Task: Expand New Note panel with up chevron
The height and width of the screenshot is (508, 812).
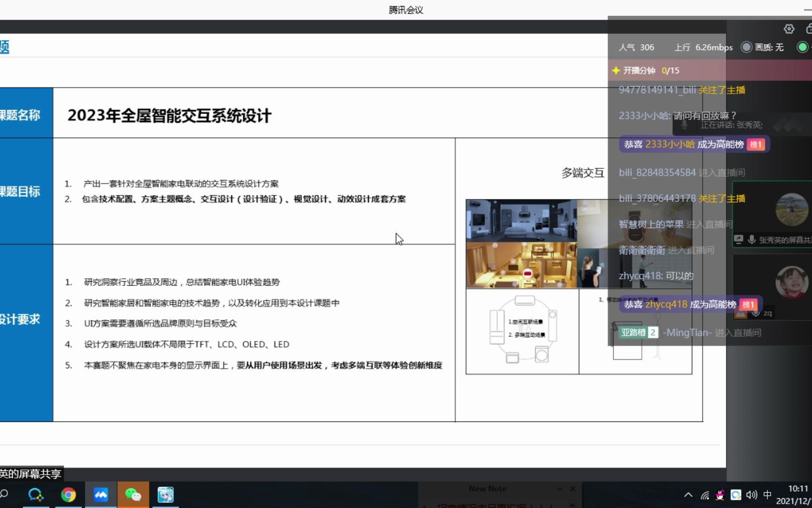Action: coord(572,505)
